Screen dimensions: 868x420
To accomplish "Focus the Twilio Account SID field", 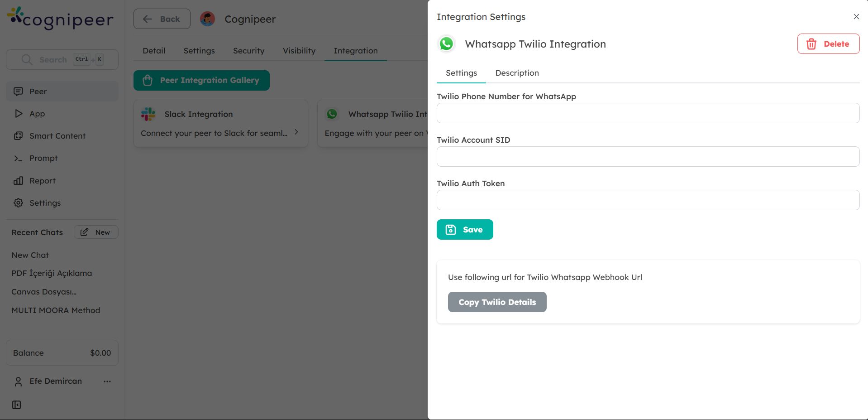I will point(648,157).
